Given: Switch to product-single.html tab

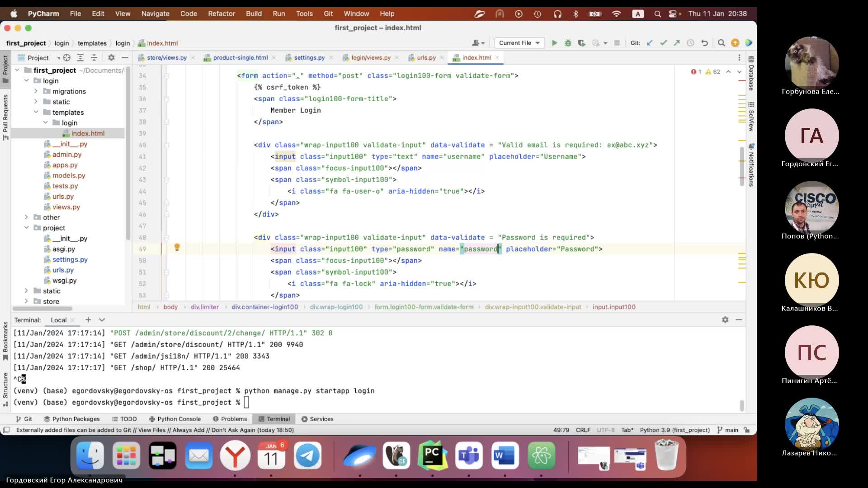Looking at the screenshot, I should (x=240, y=57).
